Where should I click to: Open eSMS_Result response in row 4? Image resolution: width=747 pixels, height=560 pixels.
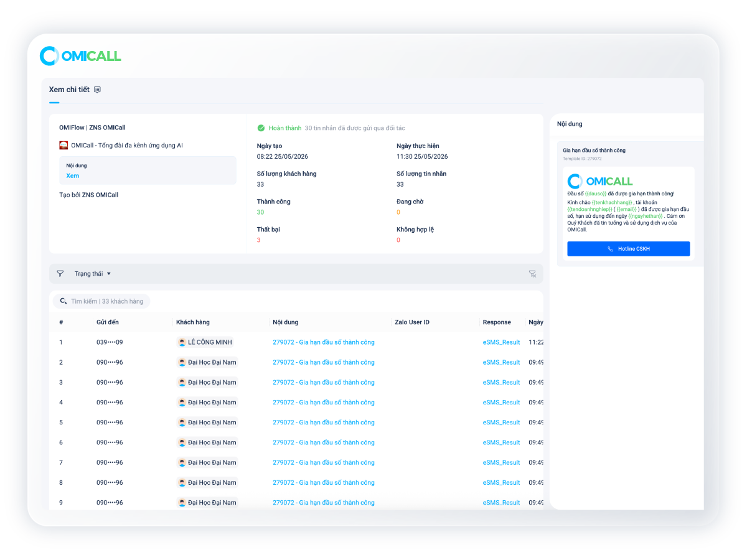501,403
